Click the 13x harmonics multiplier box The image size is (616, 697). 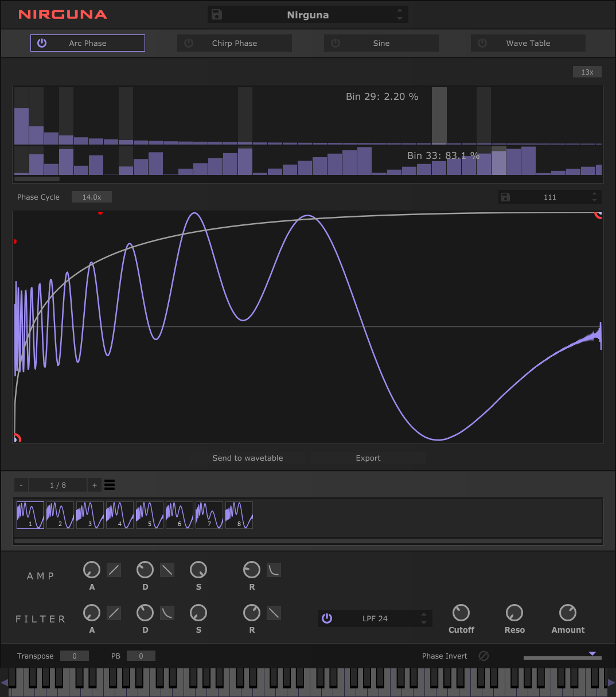pyautogui.click(x=587, y=72)
